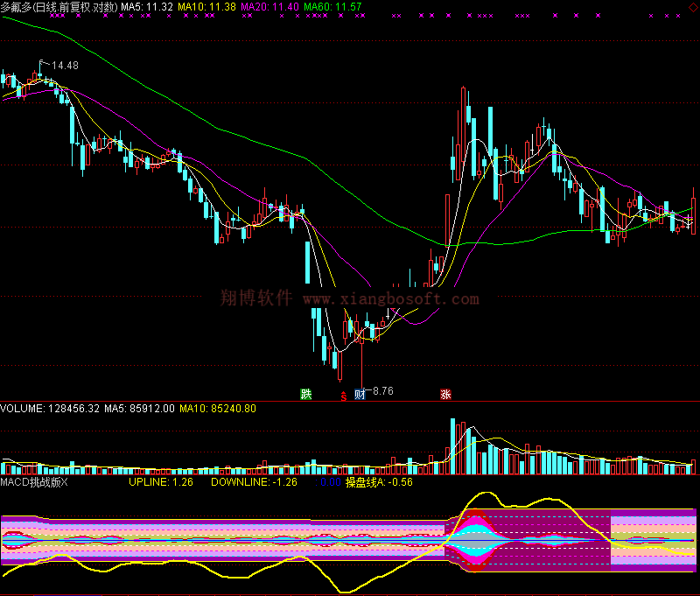Click the 操盘线A: -0.56 value
This screenshot has width=700, height=596.
(x=379, y=482)
